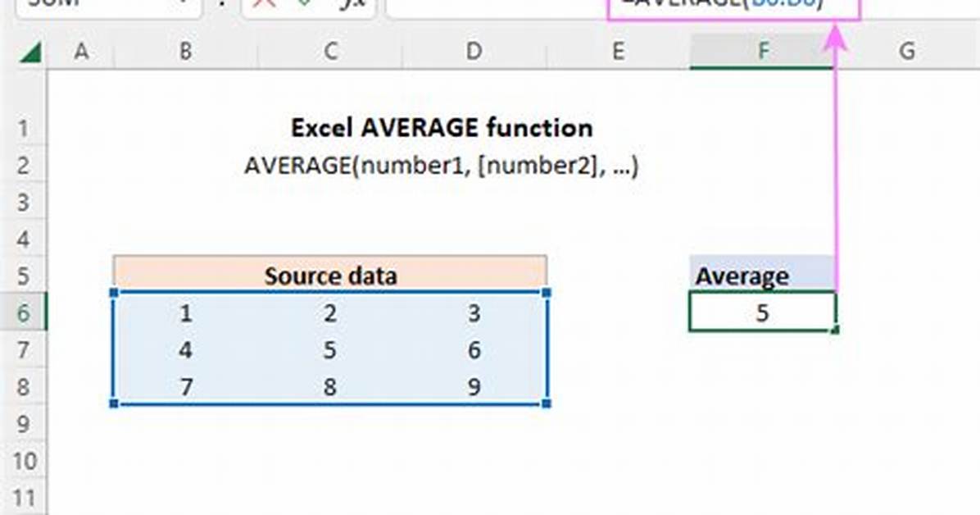Select column D header
This screenshot has width=980, height=515.
tap(474, 52)
